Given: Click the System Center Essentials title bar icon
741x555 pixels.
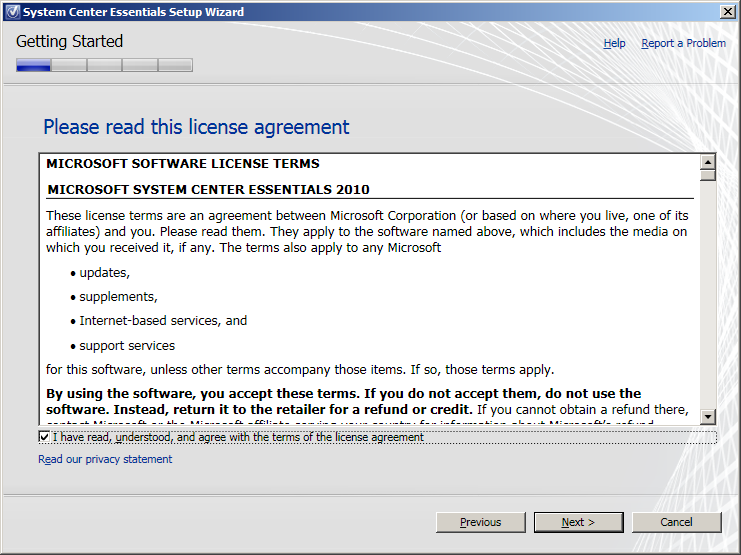Looking at the screenshot, I should [x=12, y=12].
